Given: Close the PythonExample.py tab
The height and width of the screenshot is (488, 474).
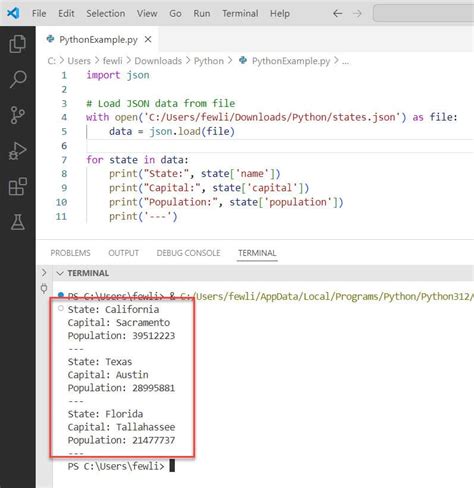Looking at the screenshot, I should point(148,39).
